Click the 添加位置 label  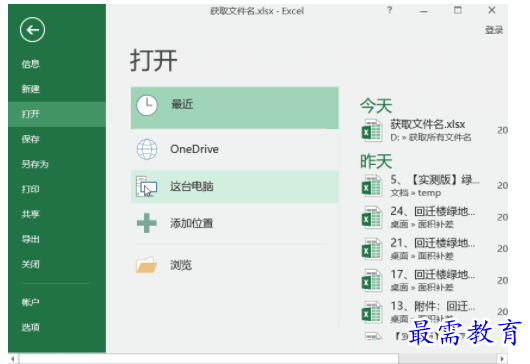point(192,223)
